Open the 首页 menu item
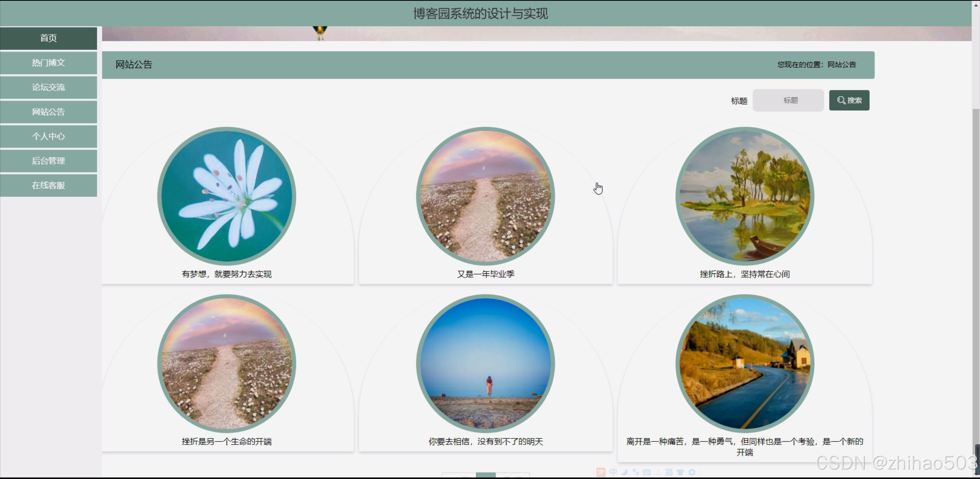This screenshot has width=980, height=479. pos(48,38)
